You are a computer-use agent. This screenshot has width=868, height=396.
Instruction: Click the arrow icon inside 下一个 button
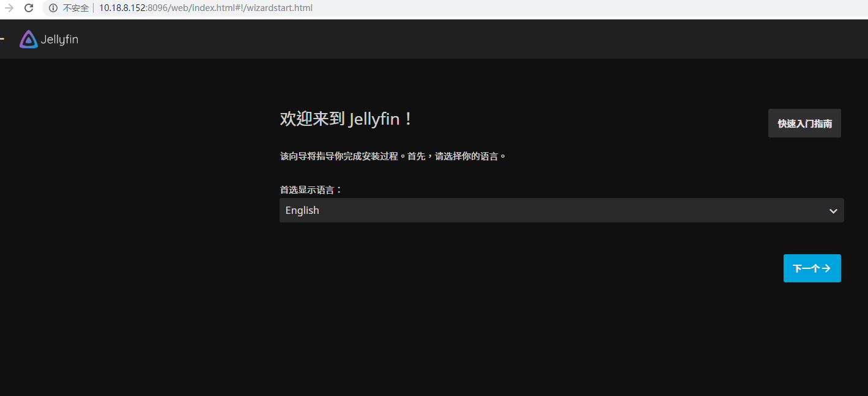[x=826, y=268]
